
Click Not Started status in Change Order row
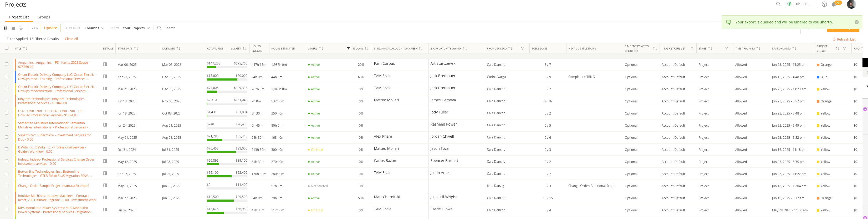[x=318, y=186]
